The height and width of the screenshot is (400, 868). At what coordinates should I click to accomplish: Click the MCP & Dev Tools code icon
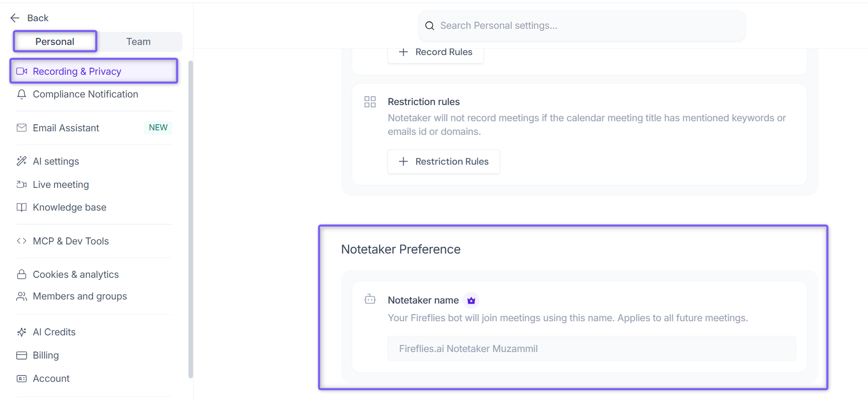click(22, 241)
